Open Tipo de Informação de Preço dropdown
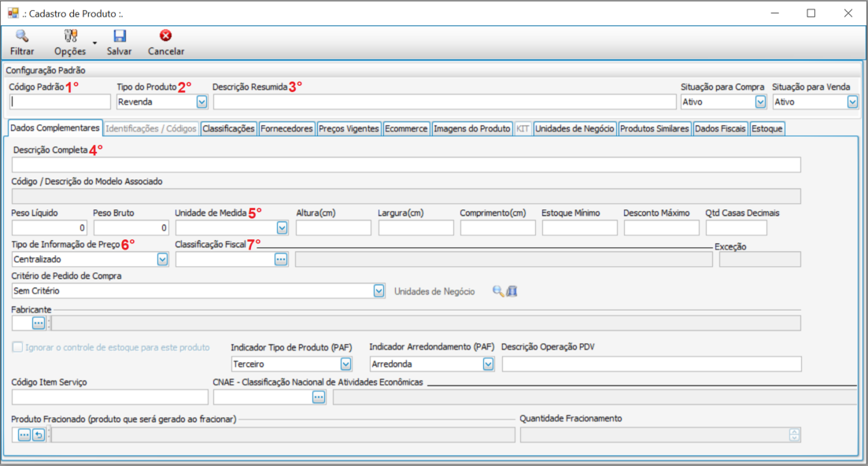Screen dimensions: 868x466 162,259
